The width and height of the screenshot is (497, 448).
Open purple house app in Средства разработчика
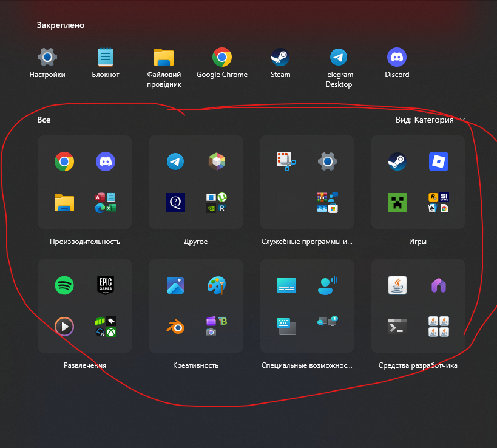[438, 285]
